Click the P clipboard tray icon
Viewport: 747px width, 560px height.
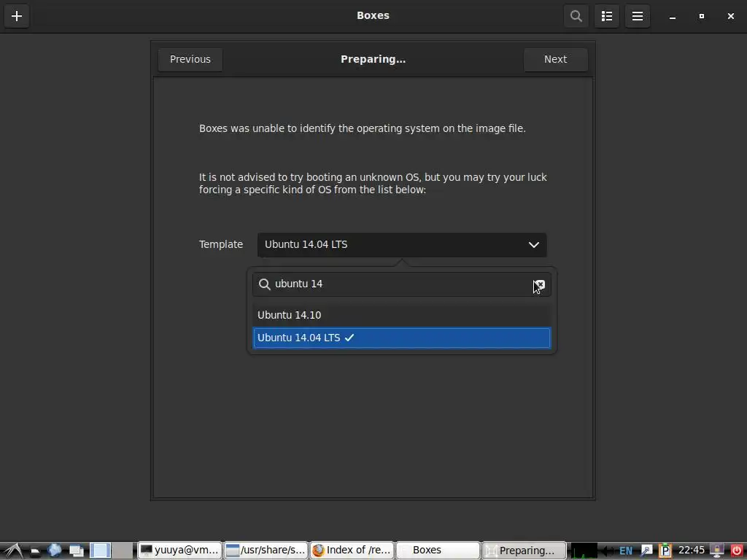click(x=665, y=551)
